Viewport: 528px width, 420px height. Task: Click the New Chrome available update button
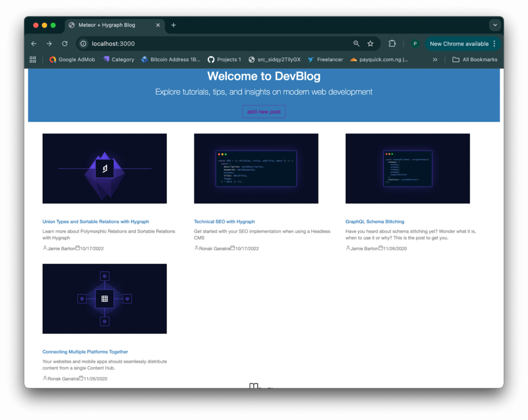click(x=459, y=44)
